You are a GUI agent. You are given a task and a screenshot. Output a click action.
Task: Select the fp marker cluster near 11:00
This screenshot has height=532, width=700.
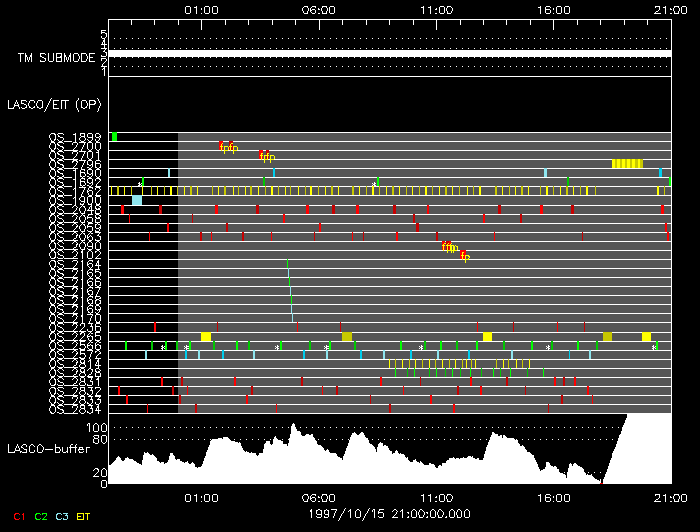451,247
